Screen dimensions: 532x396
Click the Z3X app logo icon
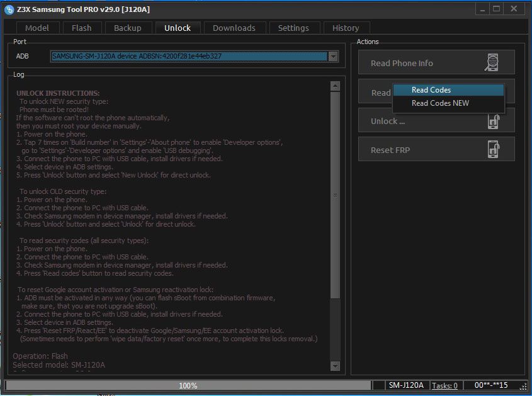click(x=9, y=9)
